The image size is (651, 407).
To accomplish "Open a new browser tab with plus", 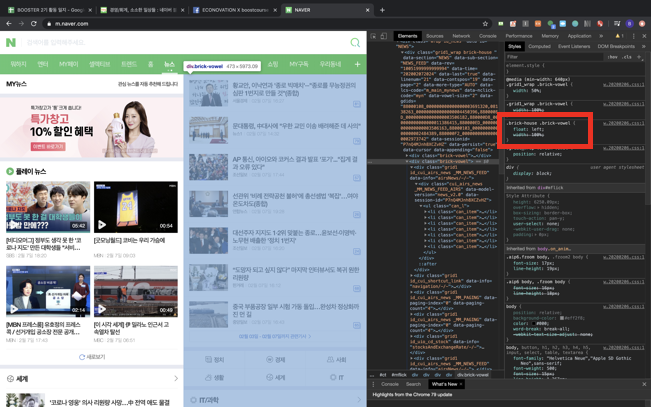I will tap(382, 10).
